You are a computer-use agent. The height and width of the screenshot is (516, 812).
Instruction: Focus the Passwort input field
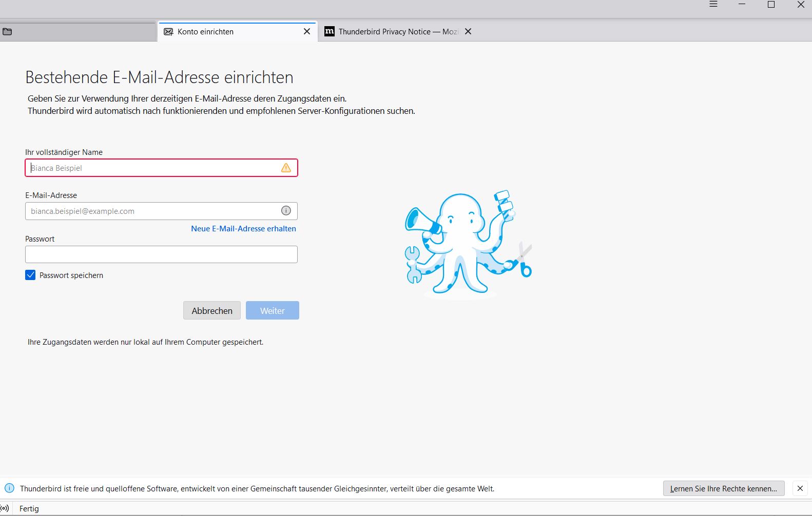(161, 254)
